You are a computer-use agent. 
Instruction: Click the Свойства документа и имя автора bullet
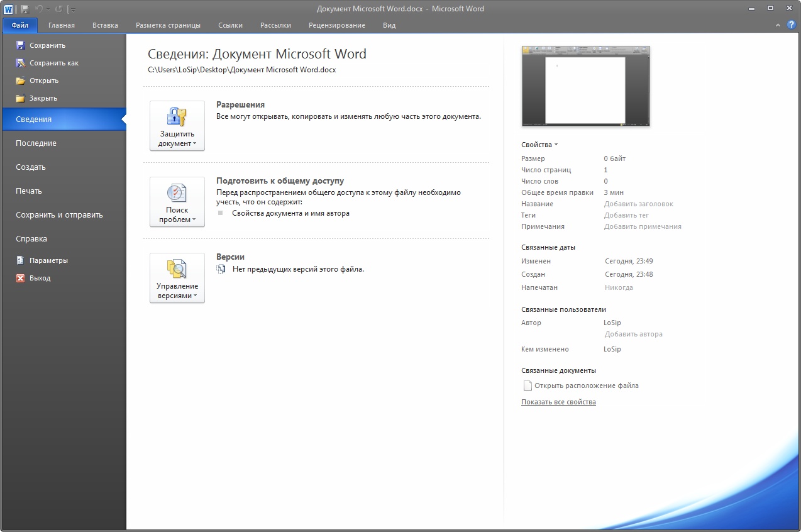click(x=290, y=213)
